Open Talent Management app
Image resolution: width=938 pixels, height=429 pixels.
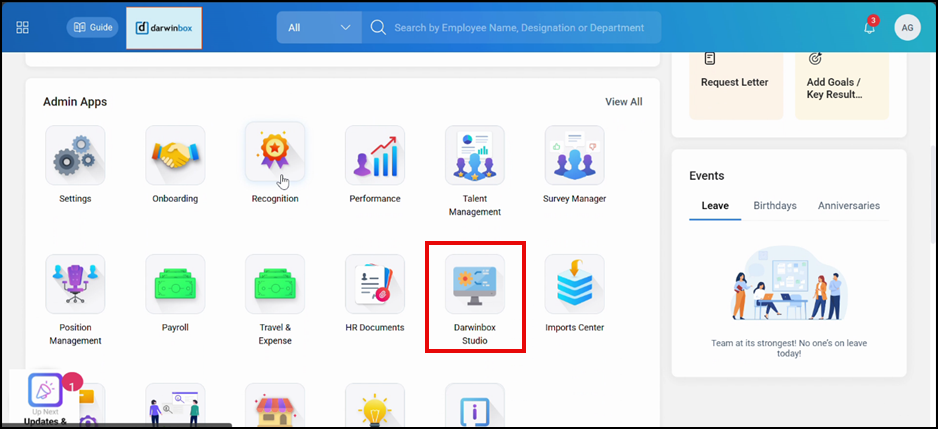(475, 155)
